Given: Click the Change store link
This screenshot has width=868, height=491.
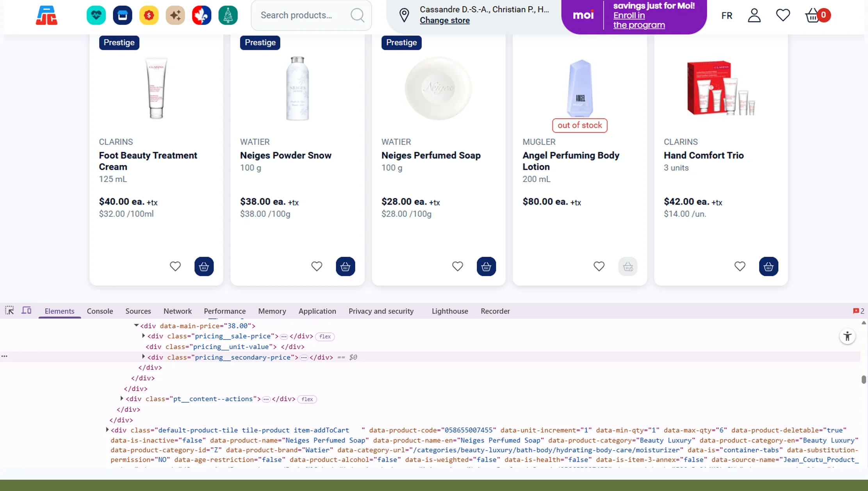Looking at the screenshot, I should tap(445, 21).
